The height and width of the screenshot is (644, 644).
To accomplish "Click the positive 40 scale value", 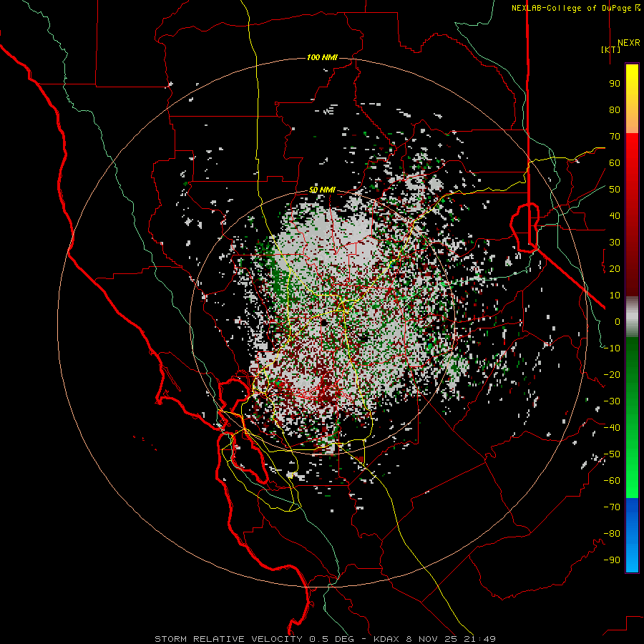I will (x=615, y=216).
